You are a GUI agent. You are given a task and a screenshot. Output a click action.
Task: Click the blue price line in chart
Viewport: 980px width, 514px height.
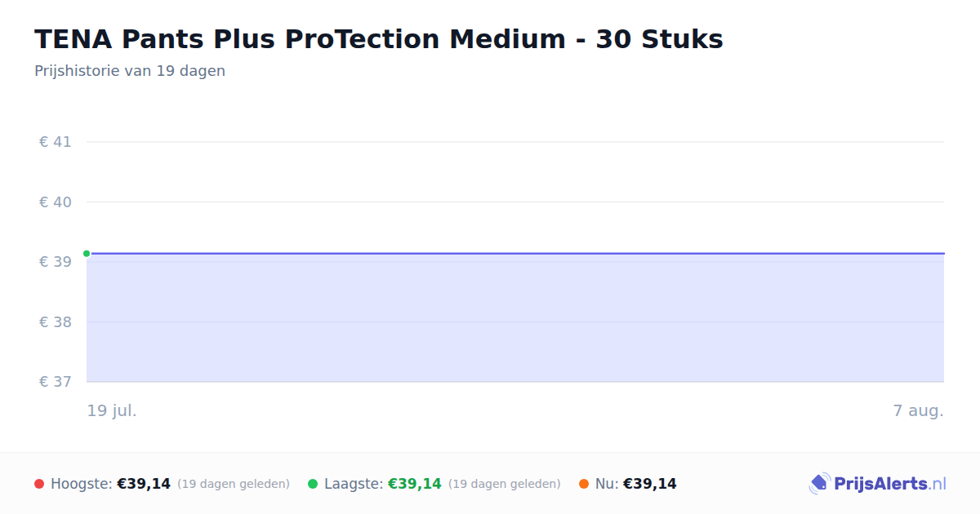coord(515,254)
